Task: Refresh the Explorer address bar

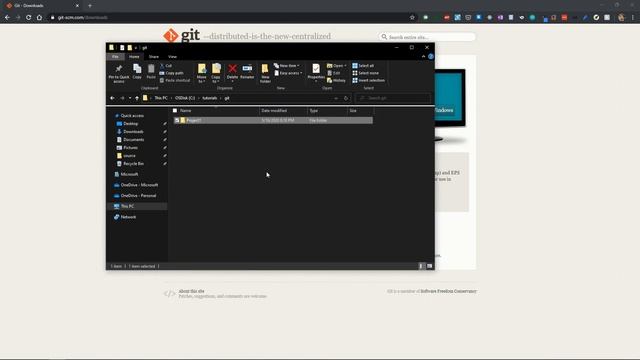Action: click(x=346, y=98)
